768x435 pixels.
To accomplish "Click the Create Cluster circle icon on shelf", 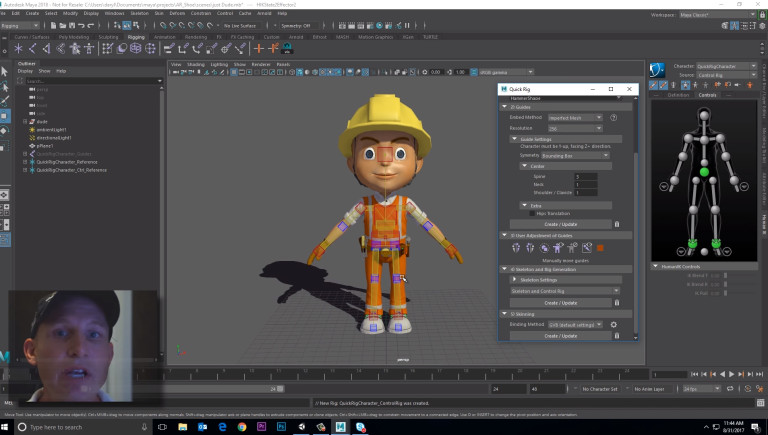I will click(x=150, y=48).
